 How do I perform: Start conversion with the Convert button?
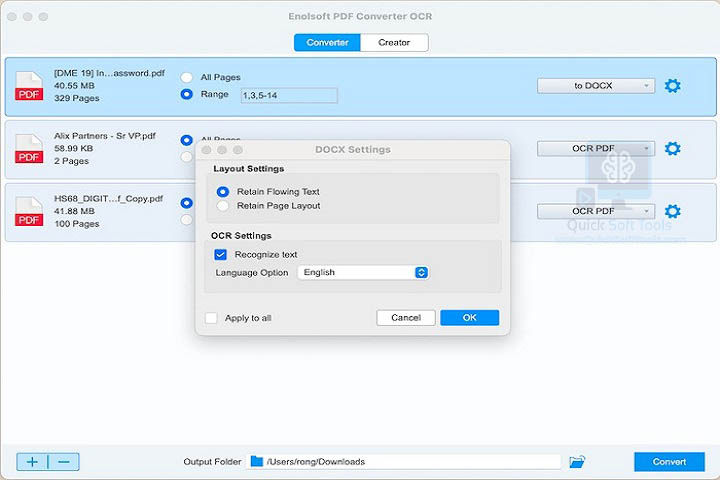click(669, 462)
